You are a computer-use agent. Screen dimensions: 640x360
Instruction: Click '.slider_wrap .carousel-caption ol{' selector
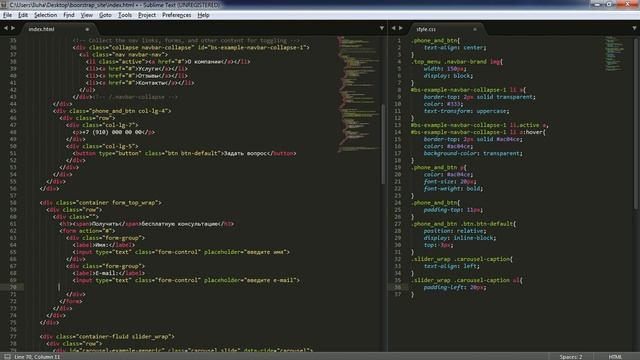pos(467,280)
